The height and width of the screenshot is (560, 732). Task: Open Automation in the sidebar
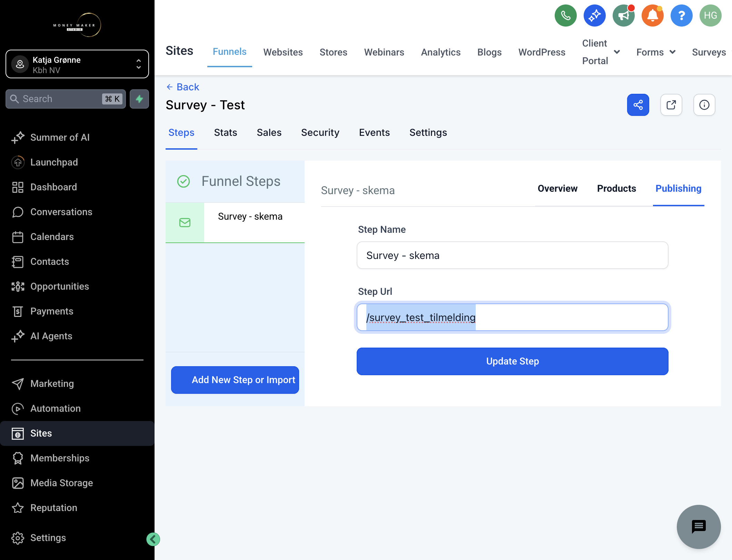tap(77, 408)
